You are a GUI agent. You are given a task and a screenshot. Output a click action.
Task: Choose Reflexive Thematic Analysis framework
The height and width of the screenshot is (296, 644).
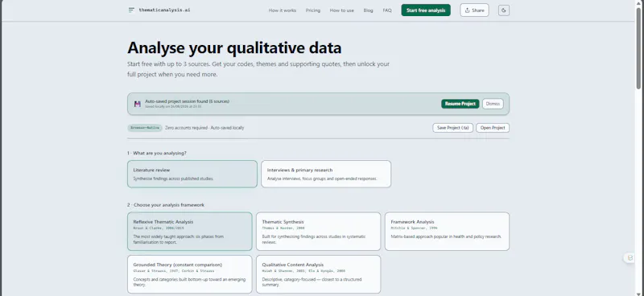[x=190, y=231]
